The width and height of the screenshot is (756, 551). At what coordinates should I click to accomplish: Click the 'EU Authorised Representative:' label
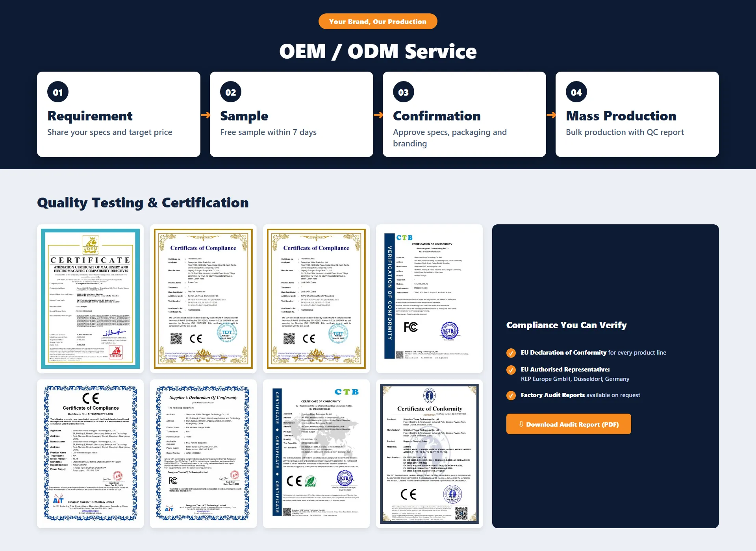(565, 370)
